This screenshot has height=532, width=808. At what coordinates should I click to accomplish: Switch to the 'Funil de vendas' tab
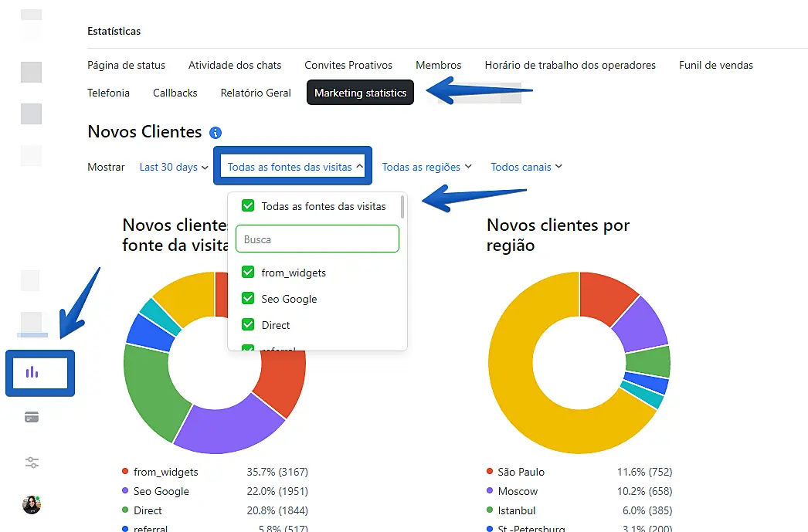715,65
